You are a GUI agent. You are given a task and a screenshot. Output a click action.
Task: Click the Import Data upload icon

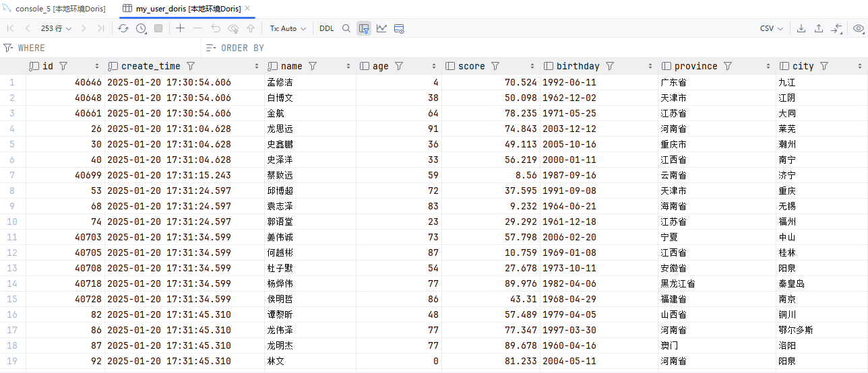[x=819, y=28]
